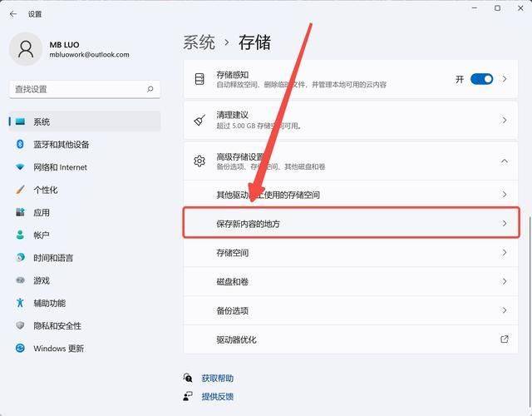
Task: Open the 磁盘和卷 row
Action: [x=351, y=281]
